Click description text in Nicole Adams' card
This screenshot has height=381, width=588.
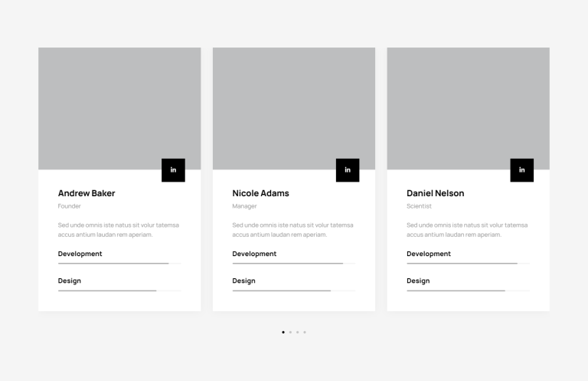[x=293, y=230]
